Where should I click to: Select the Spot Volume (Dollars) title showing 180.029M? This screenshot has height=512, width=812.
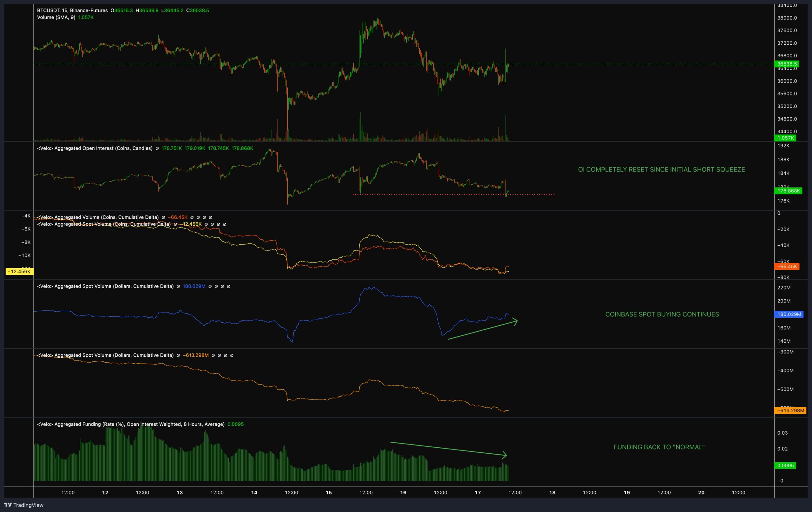coord(105,286)
